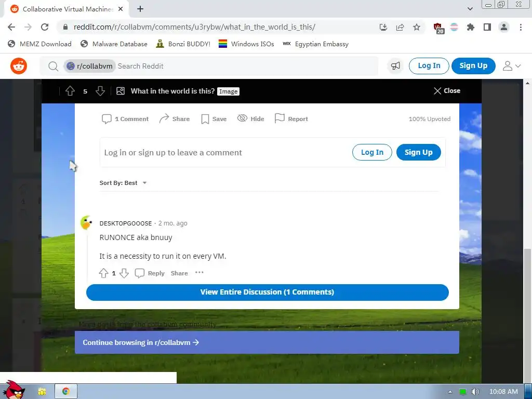Open MEMZ Download bookmark
532x399 pixels.
(39, 44)
